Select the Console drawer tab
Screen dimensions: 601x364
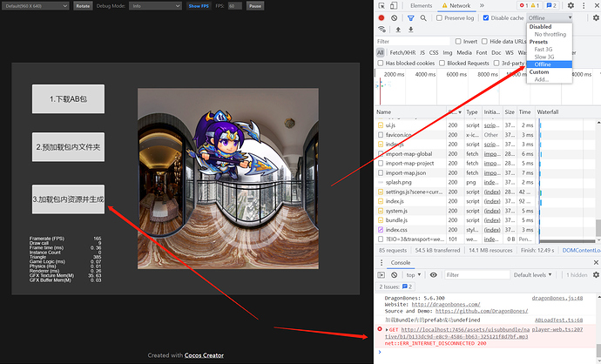pos(401,262)
